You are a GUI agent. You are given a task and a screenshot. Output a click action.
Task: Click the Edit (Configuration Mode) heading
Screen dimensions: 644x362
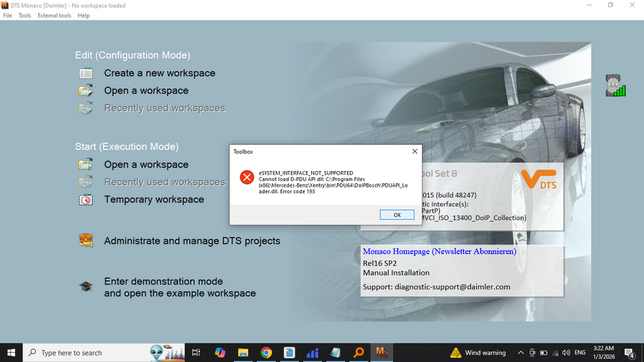coord(133,55)
